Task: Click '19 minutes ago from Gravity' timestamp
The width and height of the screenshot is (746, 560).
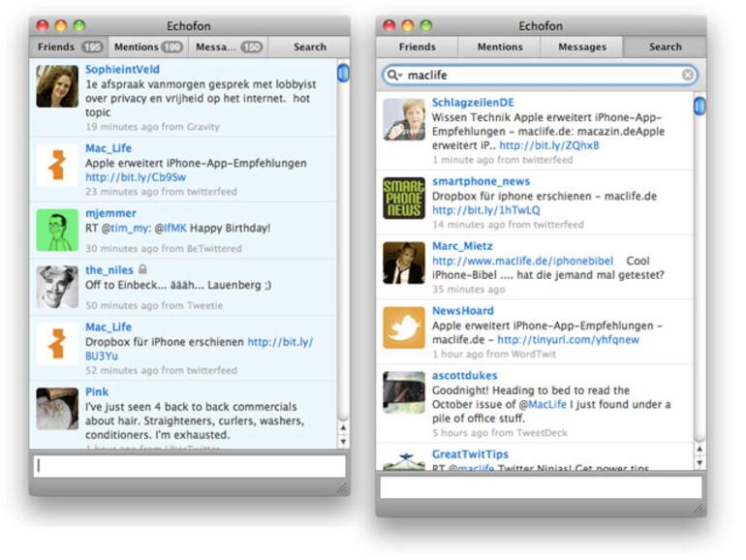Action: (x=152, y=127)
